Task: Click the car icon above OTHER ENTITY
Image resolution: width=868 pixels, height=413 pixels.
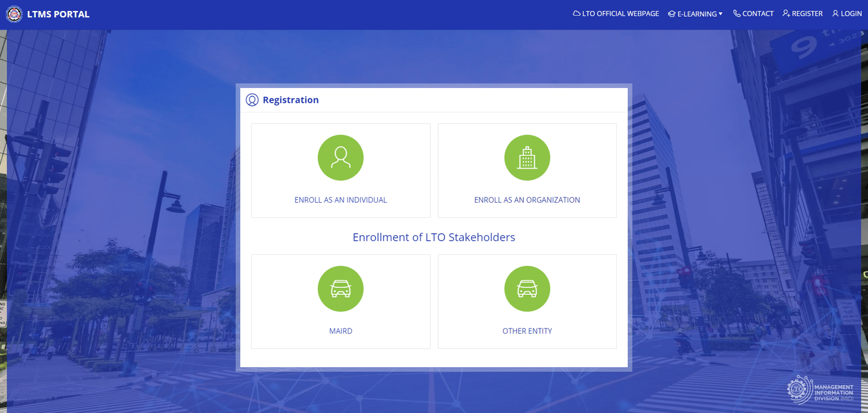Action: (x=527, y=288)
